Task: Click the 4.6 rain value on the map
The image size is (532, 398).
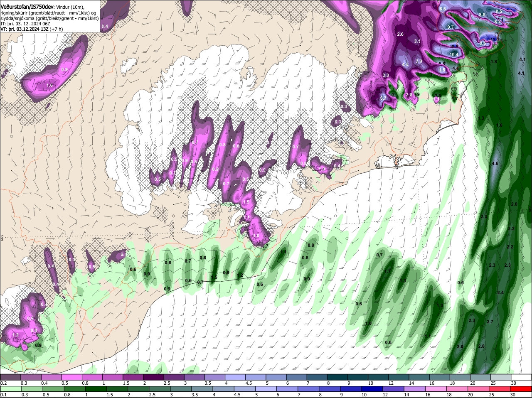Action: [495, 164]
